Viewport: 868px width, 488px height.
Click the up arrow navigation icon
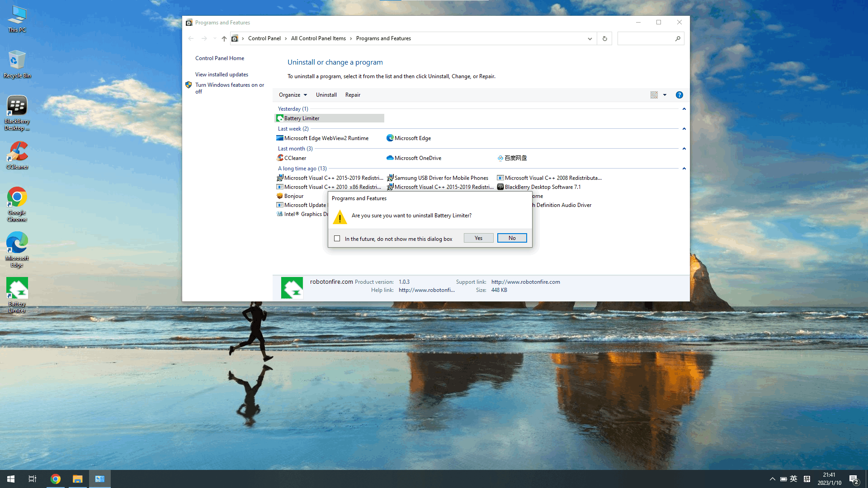click(224, 38)
